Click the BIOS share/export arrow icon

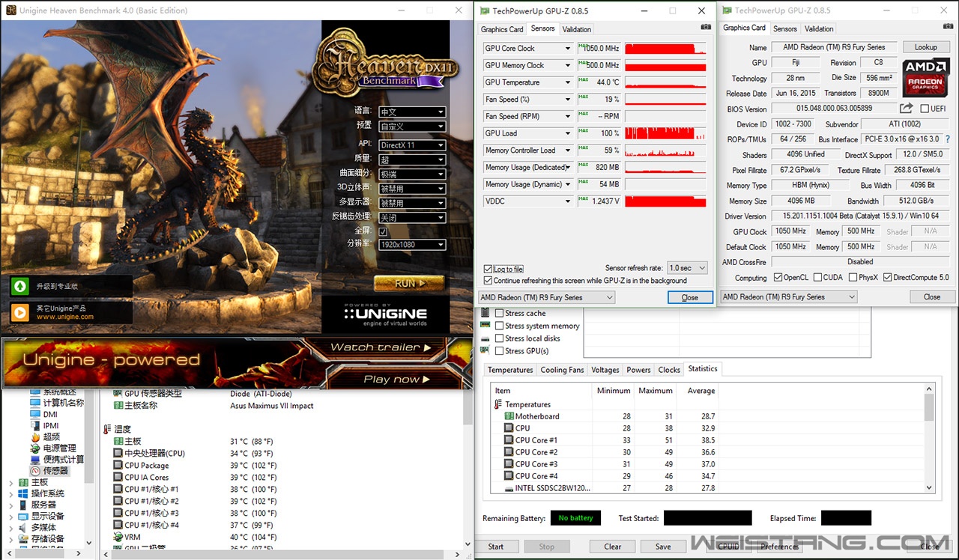pyautogui.click(x=906, y=109)
